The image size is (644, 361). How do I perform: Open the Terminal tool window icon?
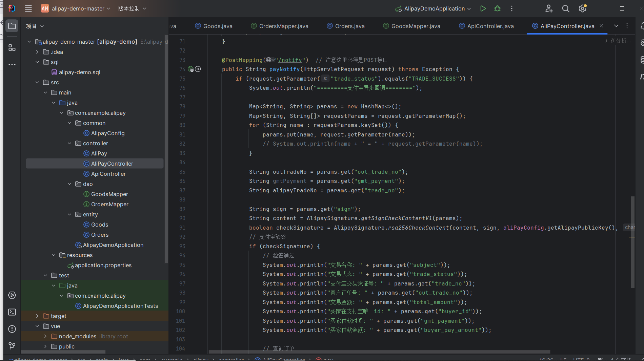click(12, 312)
